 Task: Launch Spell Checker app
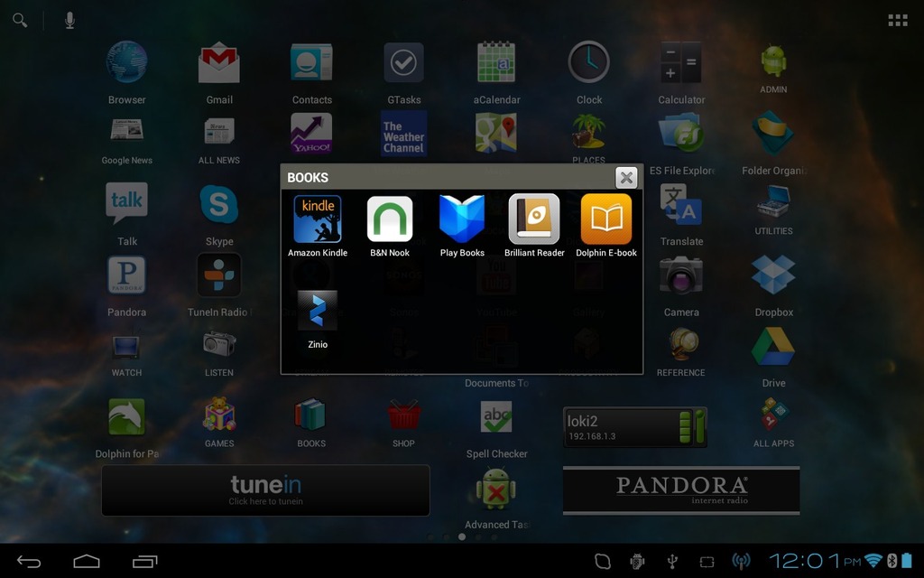point(496,416)
